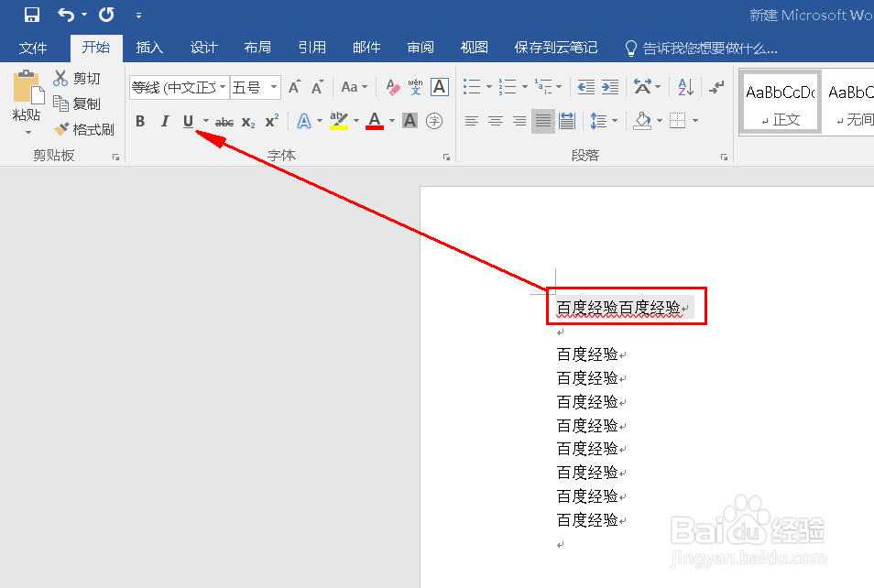Switch to the 邮件 ribbon tab
Screen dimensions: 874x588
[x=366, y=48]
